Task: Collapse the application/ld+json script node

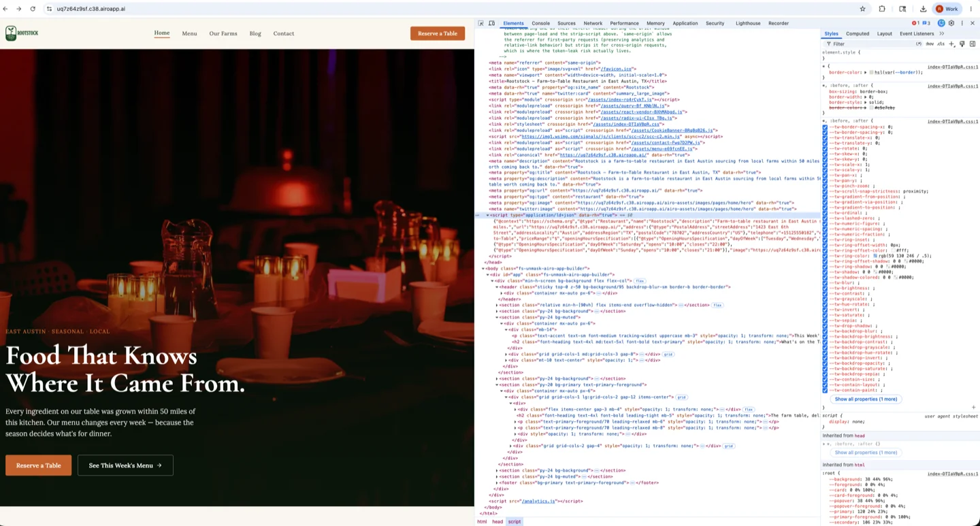Action: tap(488, 215)
